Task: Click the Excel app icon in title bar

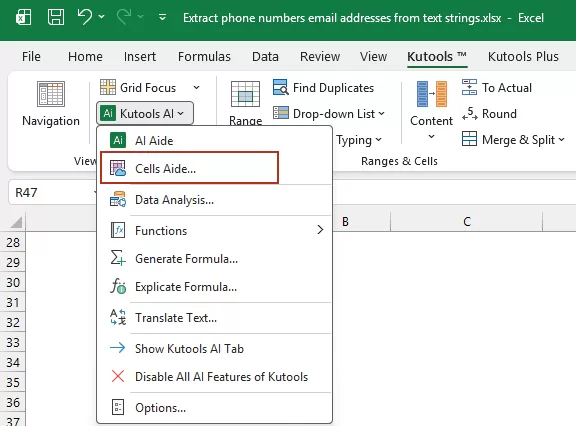Action: (x=23, y=17)
